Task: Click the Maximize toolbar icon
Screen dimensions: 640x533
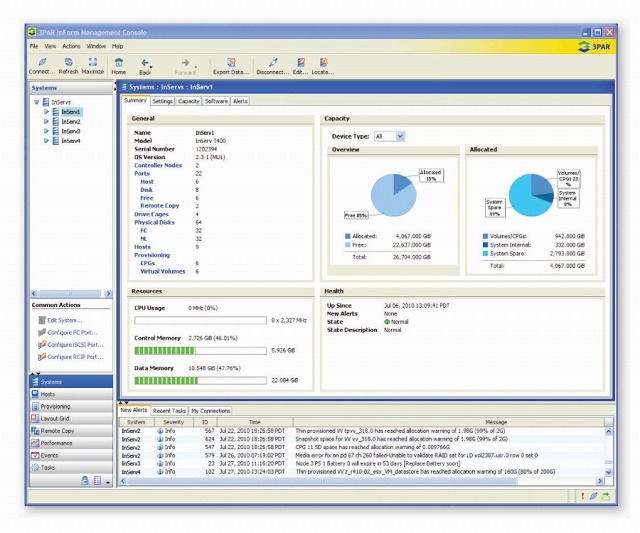Action: pyautogui.click(x=93, y=62)
